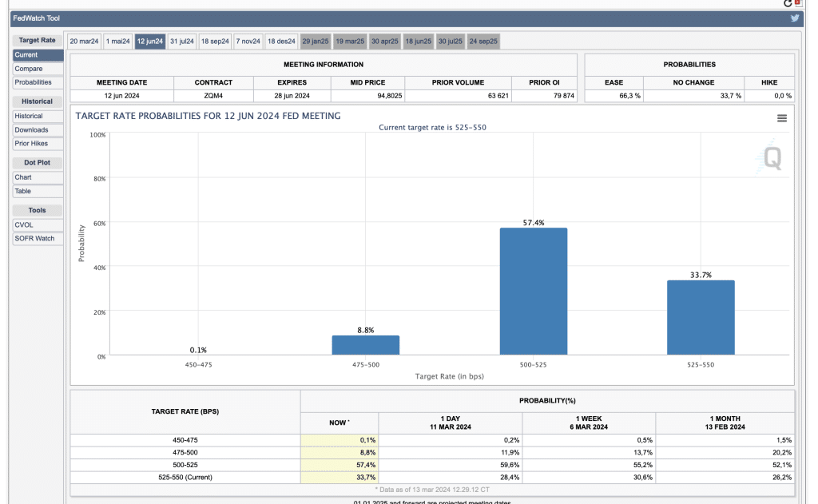Image resolution: width=818 pixels, height=504 pixels.
Task: Select the 31 jul24 meeting tab
Action: 182,42
